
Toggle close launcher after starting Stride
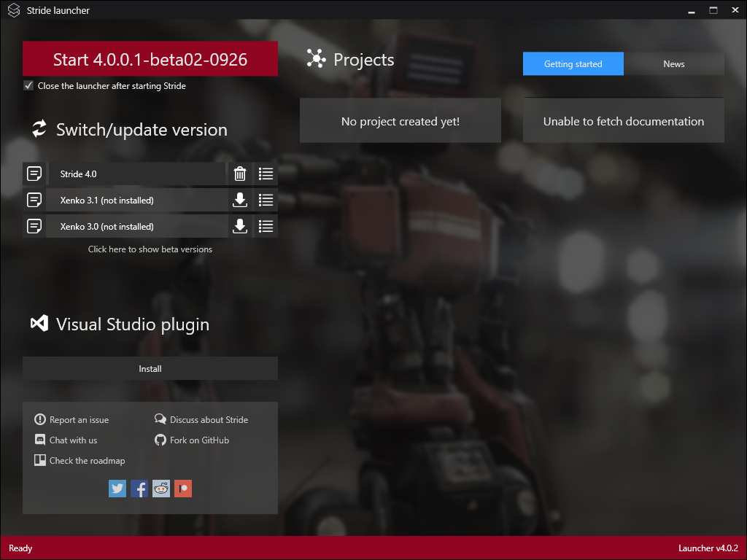click(x=28, y=85)
